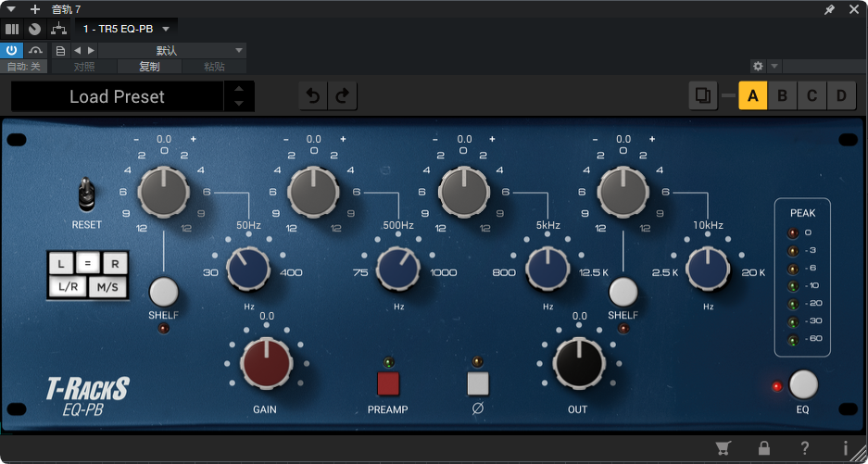The height and width of the screenshot is (464, 868).
Task: Click the 复制 copy button
Action: [149, 67]
